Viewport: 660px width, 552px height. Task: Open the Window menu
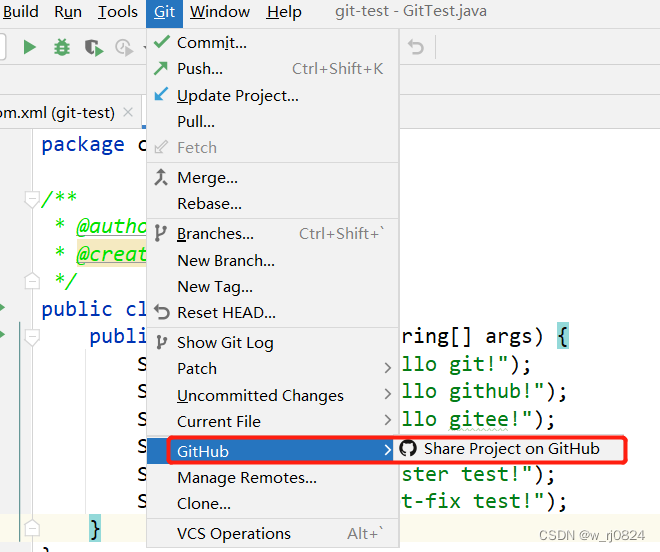tap(220, 11)
